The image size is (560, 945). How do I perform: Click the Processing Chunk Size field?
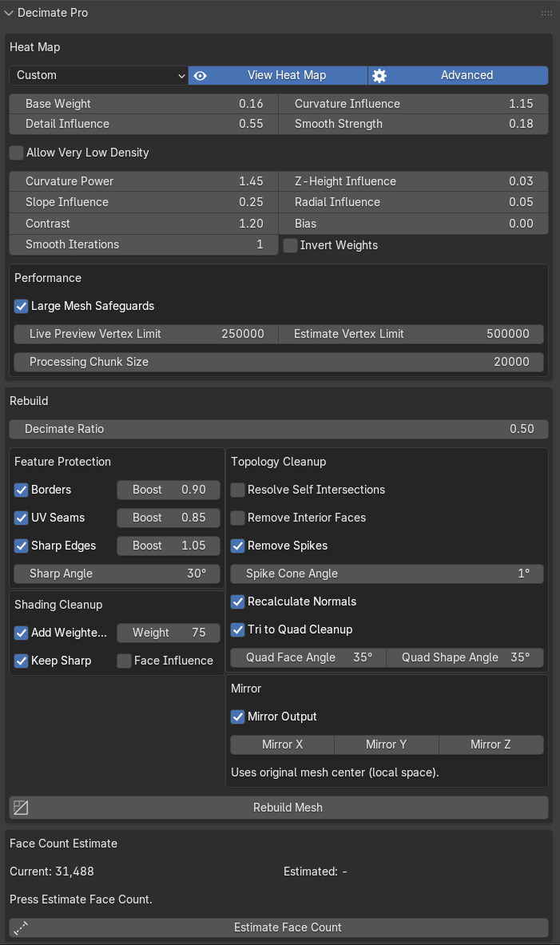279,362
